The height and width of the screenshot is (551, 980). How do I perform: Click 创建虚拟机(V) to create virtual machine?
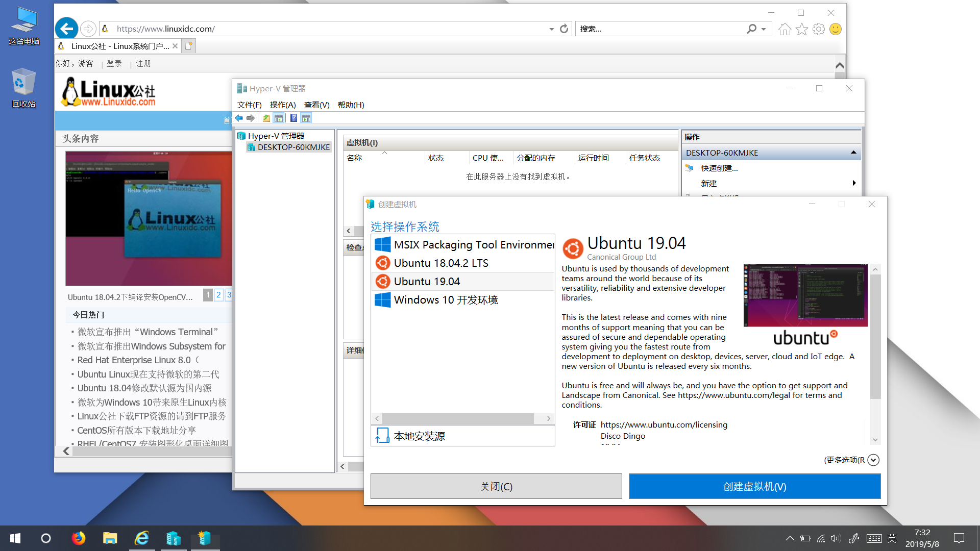click(754, 486)
